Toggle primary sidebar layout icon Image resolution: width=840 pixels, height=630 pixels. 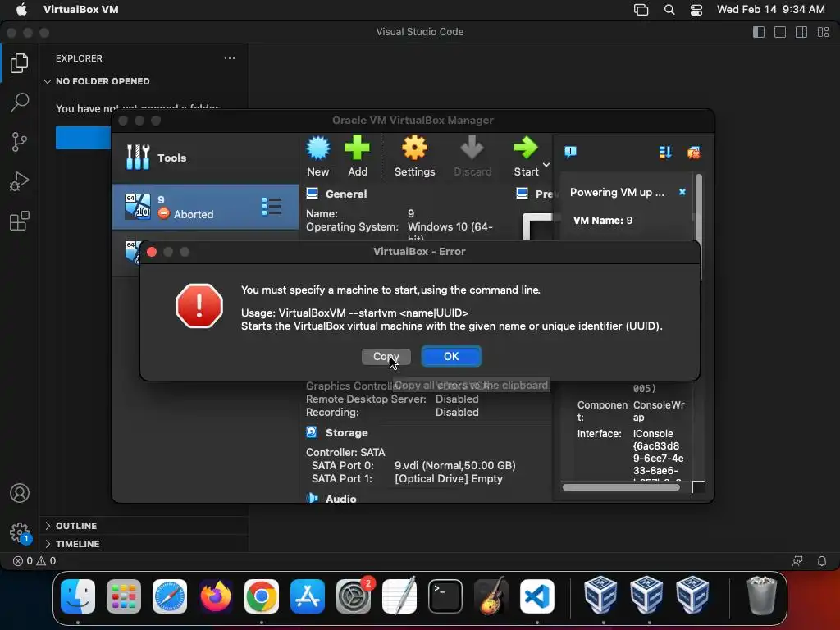pos(759,32)
